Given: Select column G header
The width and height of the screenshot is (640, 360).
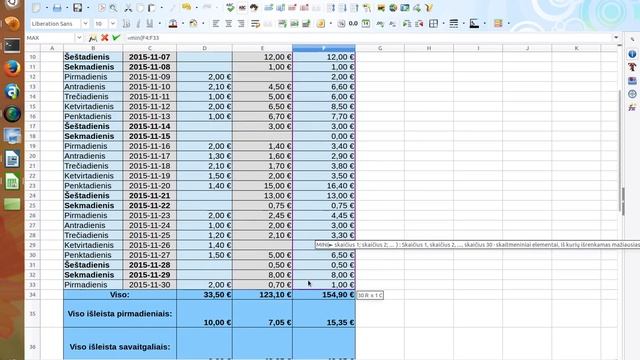Looking at the screenshot, I should tap(380, 48).
